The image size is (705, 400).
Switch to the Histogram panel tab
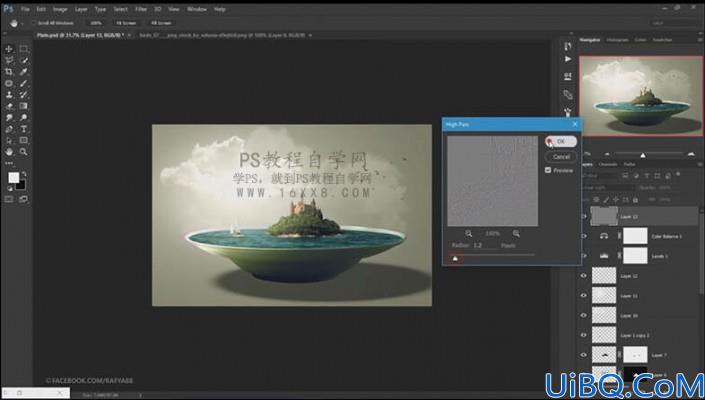(x=617, y=40)
